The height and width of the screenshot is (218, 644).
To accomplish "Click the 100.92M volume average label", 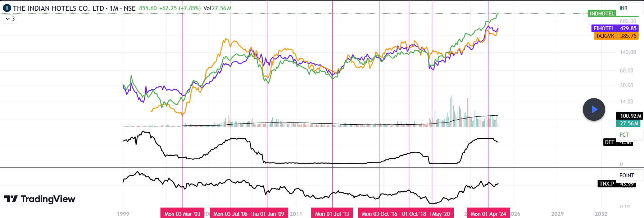I will 630,116.
